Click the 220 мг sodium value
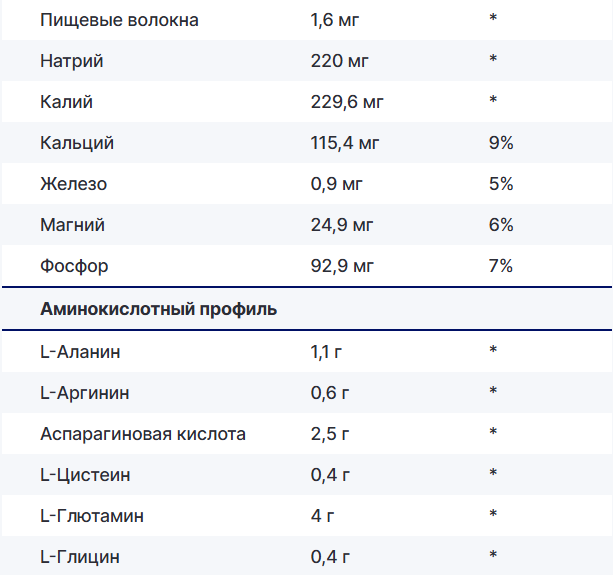This screenshot has height=575, width=613. click(340, 61)
